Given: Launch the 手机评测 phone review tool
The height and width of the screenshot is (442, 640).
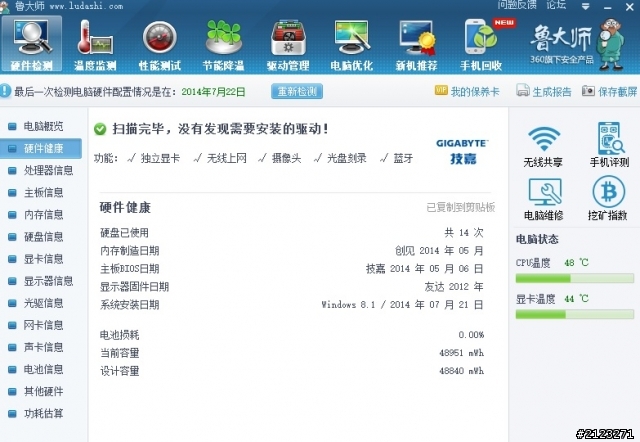Looking at the screenshot, I should click(x=609, y=145).
